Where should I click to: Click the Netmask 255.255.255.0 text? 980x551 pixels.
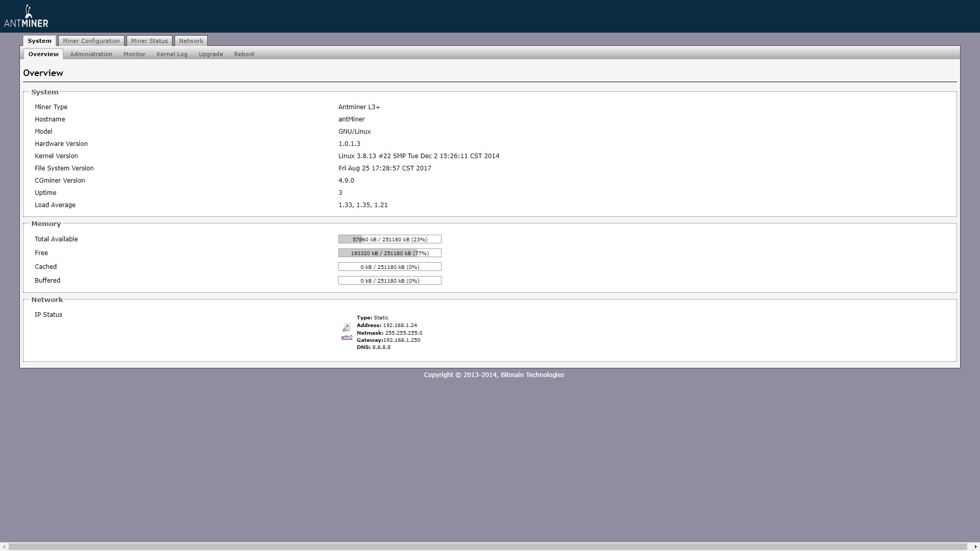(x=389, y=333)
